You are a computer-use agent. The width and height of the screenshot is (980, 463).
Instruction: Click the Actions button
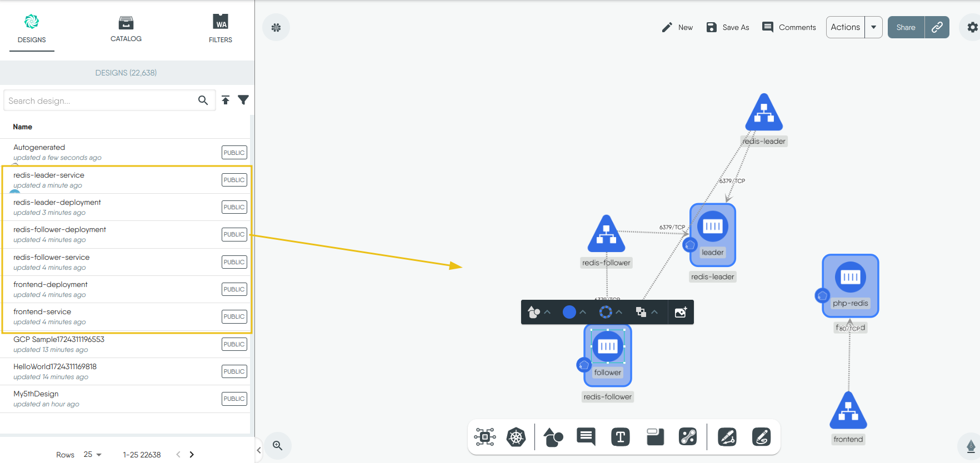(846, 27)
